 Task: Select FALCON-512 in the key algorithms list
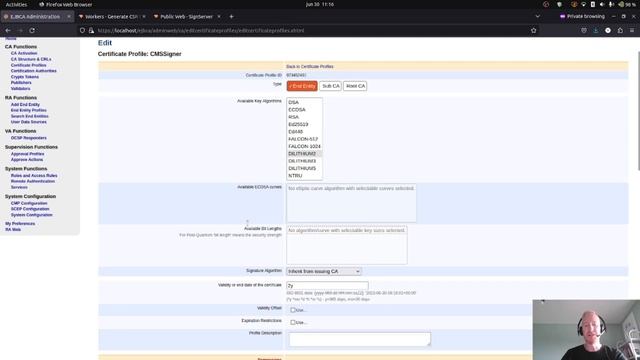[x=304, y=139]
